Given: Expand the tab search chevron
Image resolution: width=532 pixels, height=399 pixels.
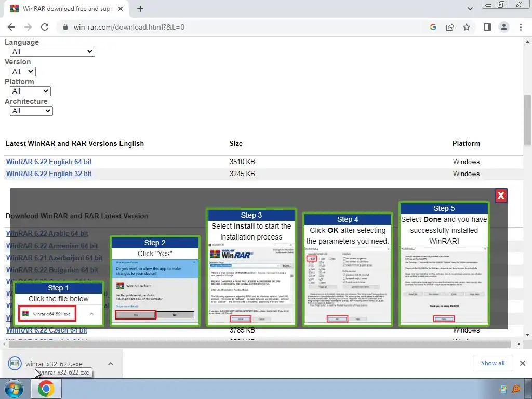Looking at the screenshot, I should (x=470, y=9).
